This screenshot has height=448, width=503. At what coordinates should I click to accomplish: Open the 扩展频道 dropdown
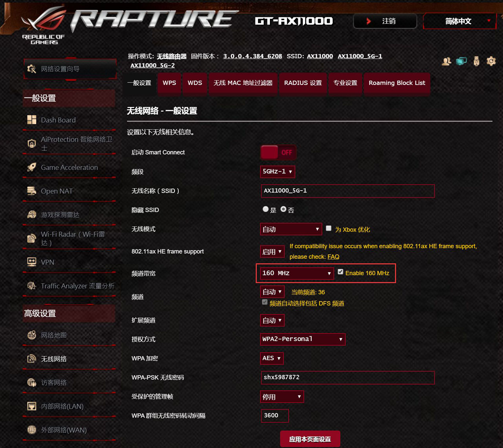click(272, 320)
